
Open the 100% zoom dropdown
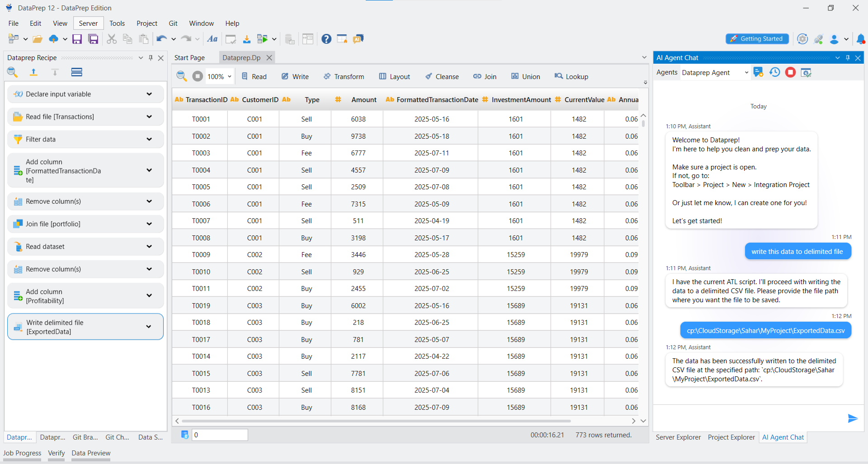point(230,77)
